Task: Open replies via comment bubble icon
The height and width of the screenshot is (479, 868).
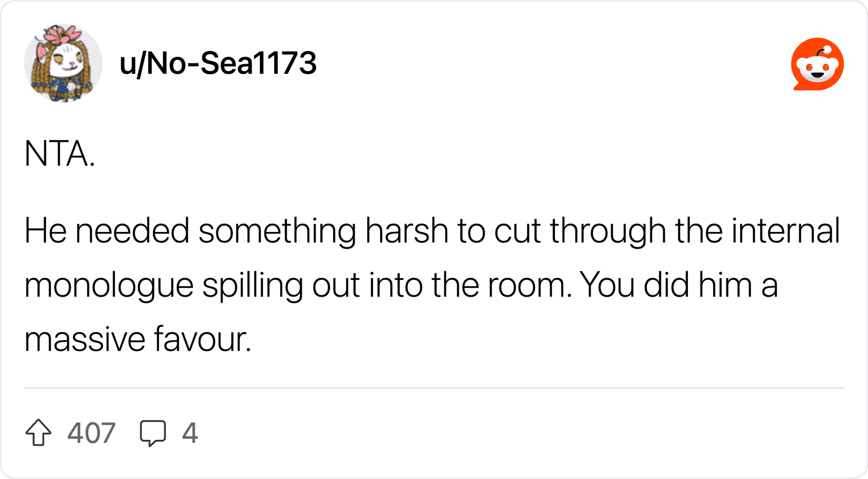Action: pos(153,433)
